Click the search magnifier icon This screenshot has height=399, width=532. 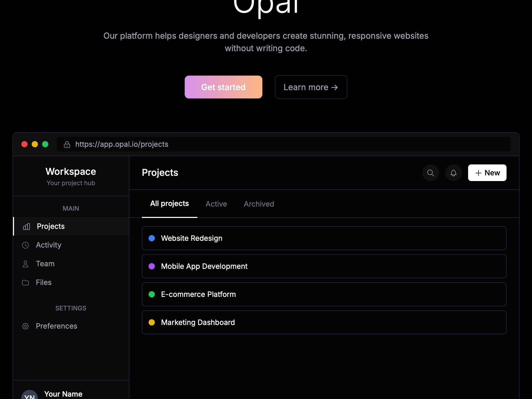point(430,173)
